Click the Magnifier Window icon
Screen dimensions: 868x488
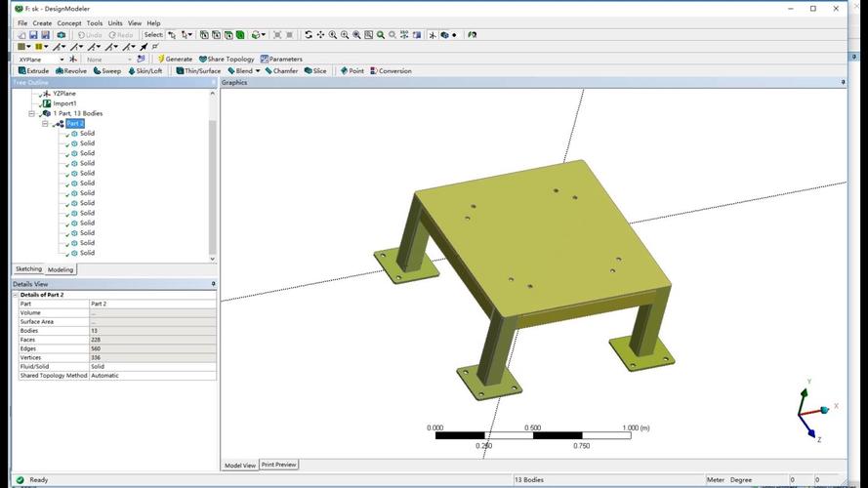(x=369, y=35)
